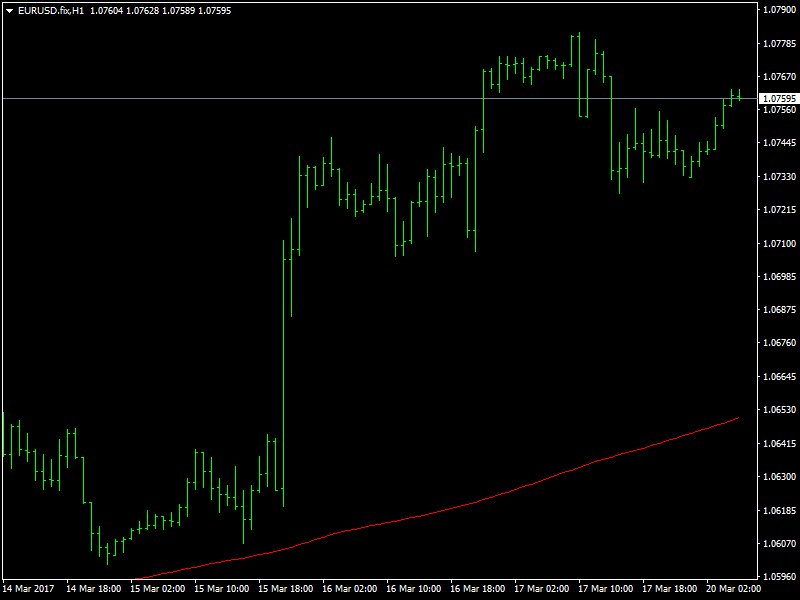Click the EURUSD.fix,H1 symbol title
The width and height of the screenshot is (800, 600).
(51, 11)
